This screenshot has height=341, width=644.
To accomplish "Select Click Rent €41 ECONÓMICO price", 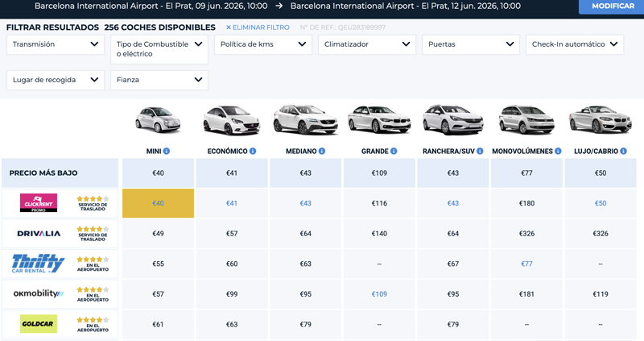I will [232, 203].
